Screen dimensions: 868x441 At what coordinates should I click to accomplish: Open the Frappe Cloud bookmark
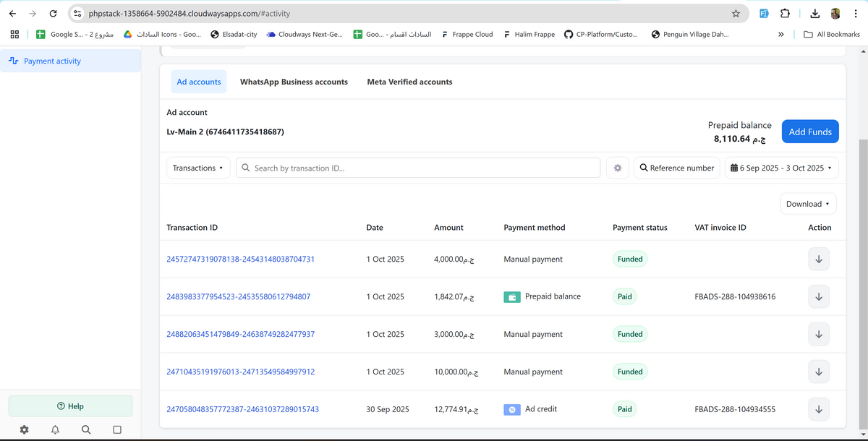(x=467, y=34)
